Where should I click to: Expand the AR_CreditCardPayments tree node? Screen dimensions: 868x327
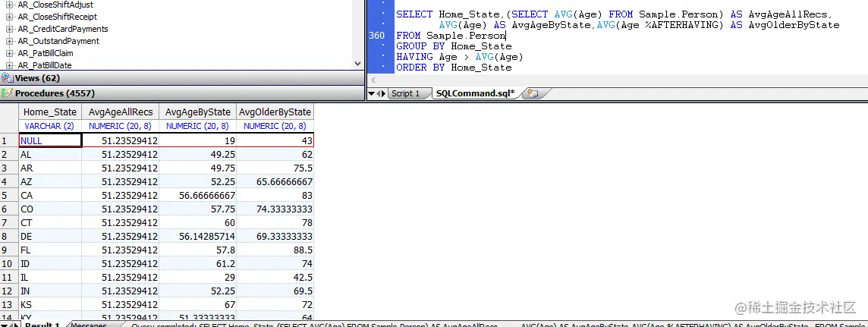9,29
